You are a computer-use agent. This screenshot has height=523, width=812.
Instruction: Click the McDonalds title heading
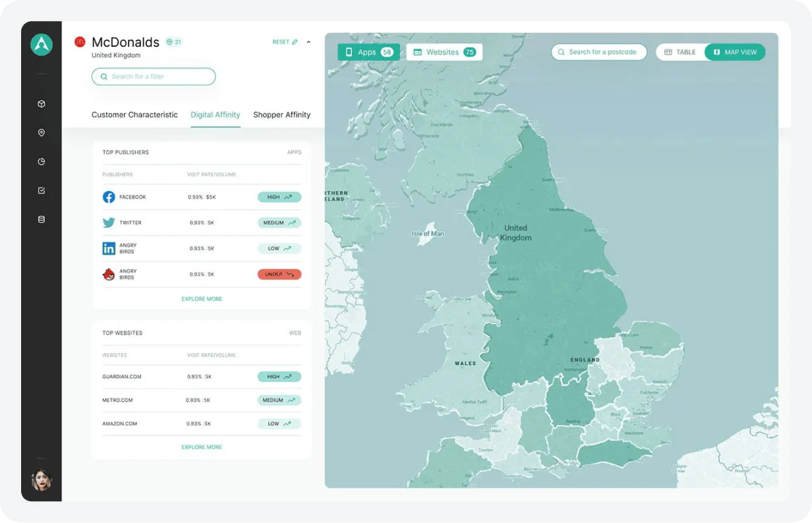[125, 42]
